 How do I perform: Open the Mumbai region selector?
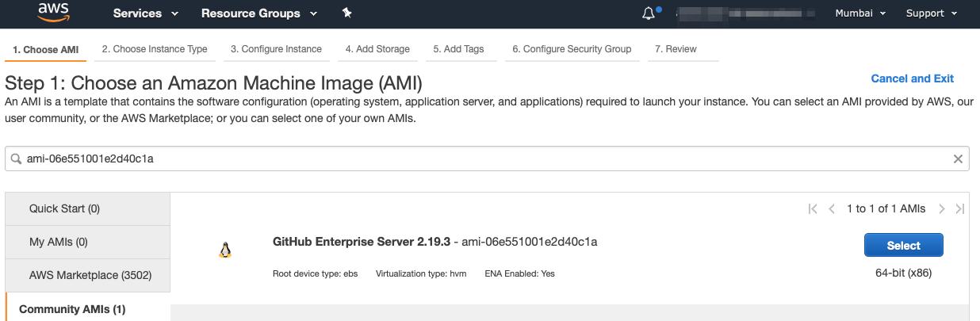pyautogui.click(x=860, y=13)
